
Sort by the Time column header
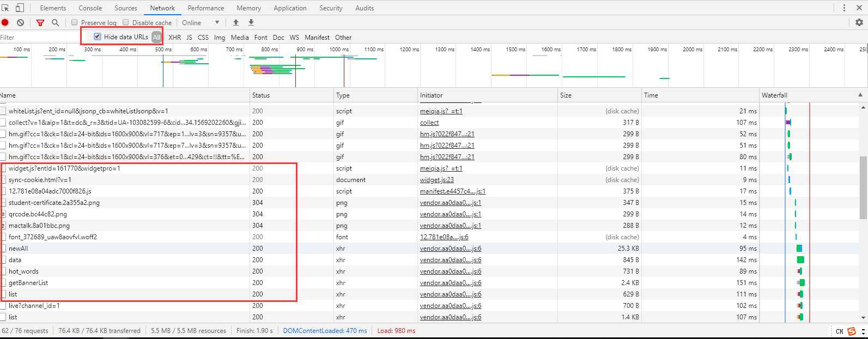pos(700,95)
